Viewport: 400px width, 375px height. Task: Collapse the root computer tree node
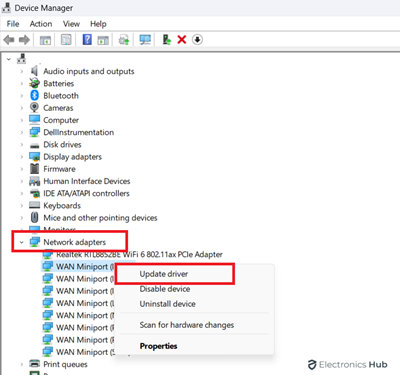9,59
